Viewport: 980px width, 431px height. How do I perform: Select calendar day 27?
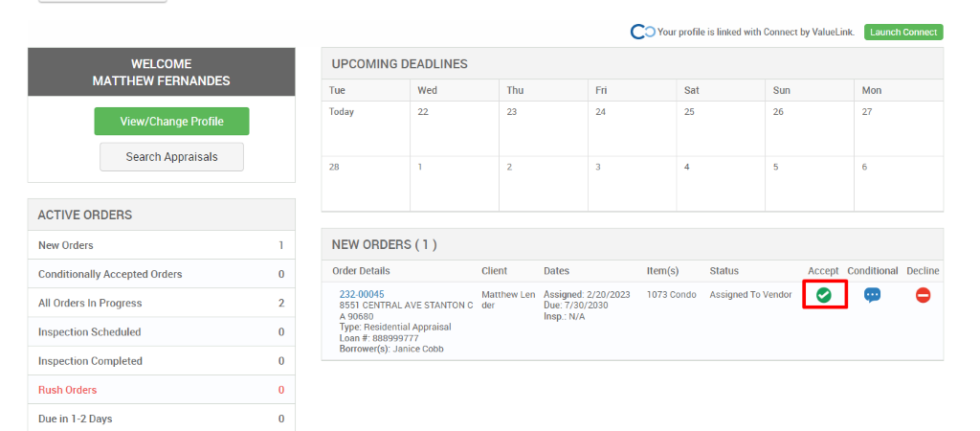point(899,128)
